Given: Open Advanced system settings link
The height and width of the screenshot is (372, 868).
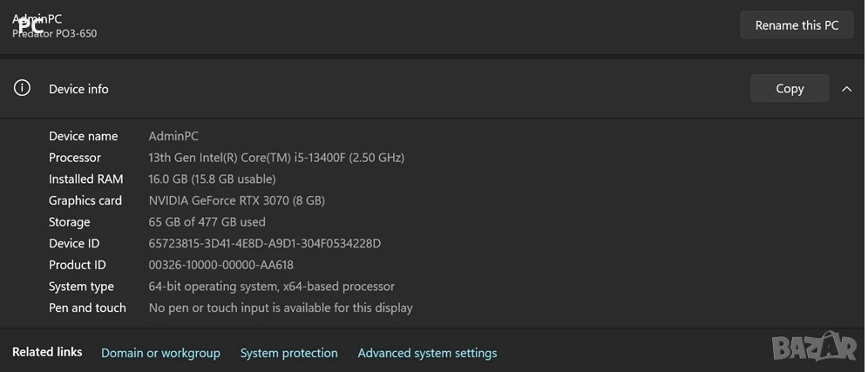Looking at the screenshot, I should 427,353.
